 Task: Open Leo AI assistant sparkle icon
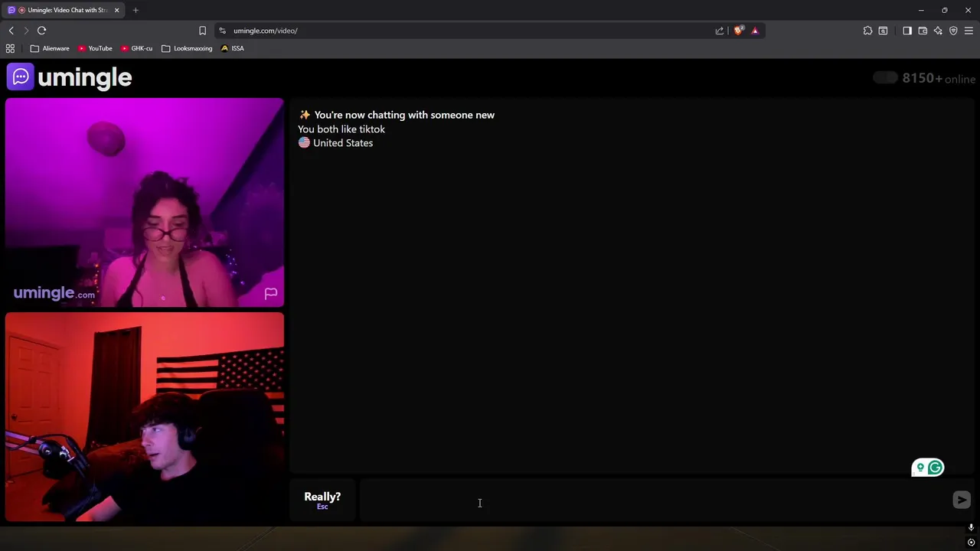tap(938, 31)
